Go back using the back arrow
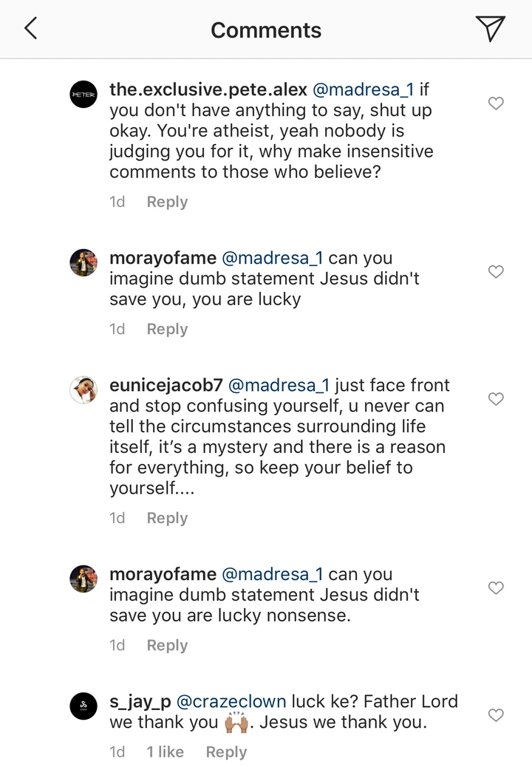Image resolution: width=532 pixels, height=767 pixels. coord(31,30)
